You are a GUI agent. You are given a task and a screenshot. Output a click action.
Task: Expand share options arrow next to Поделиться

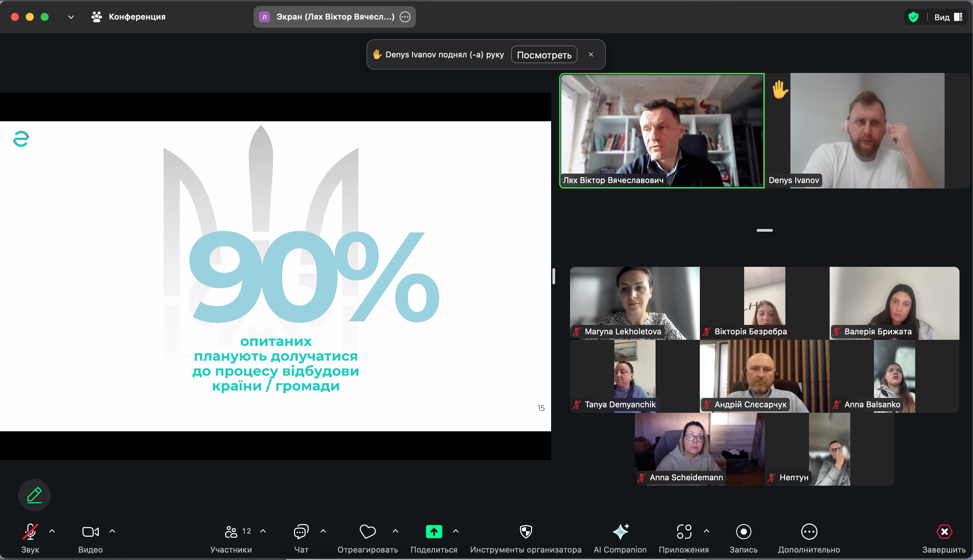[x=455, y=531]
